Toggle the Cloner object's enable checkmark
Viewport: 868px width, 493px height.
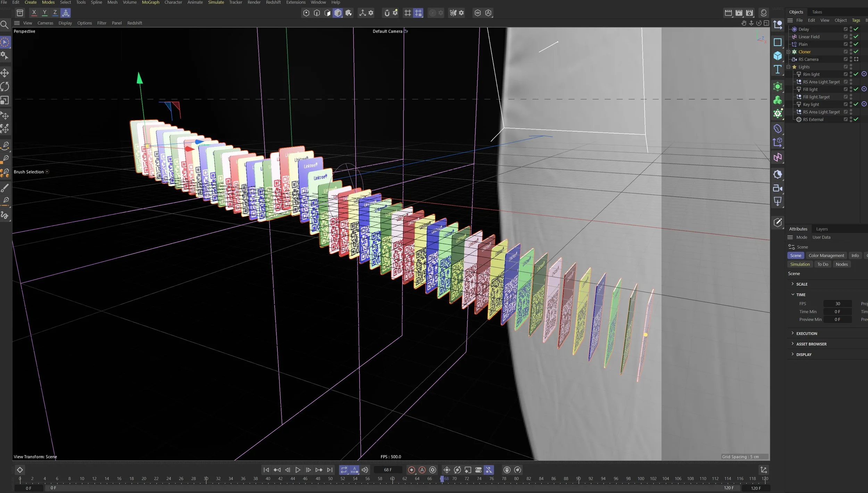point(856,52)
